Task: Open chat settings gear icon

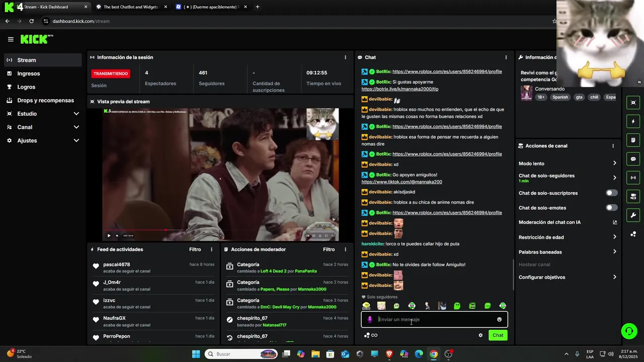Action: [x=480, y=335]
